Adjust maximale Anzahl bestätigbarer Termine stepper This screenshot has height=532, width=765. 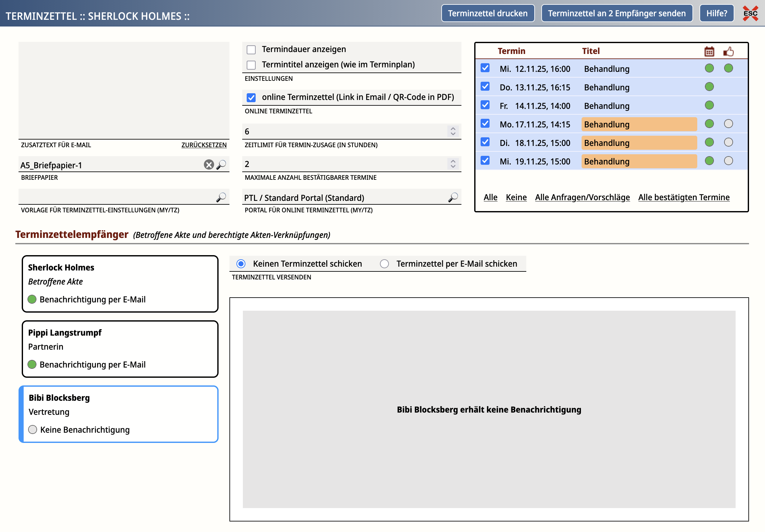pyautogui.click(x=453, y=164)
